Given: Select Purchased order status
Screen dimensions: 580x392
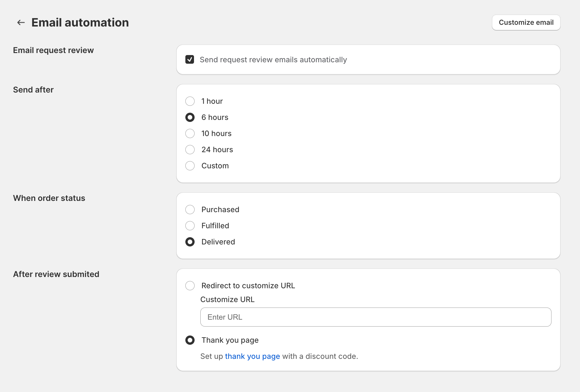Looking at the screenshot, I should click(190, 210).
